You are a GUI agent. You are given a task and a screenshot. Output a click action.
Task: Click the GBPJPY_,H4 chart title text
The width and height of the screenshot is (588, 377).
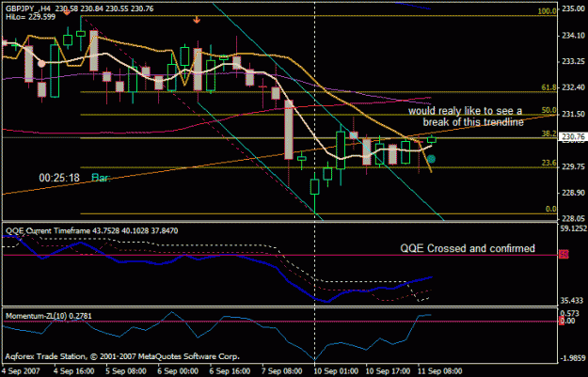coord(27,8)
